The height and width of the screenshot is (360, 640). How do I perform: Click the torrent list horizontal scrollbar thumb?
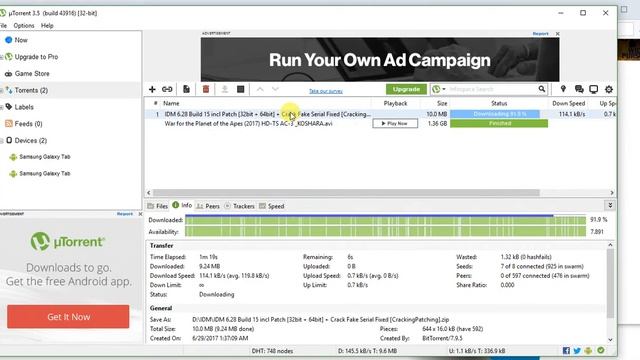346,193
